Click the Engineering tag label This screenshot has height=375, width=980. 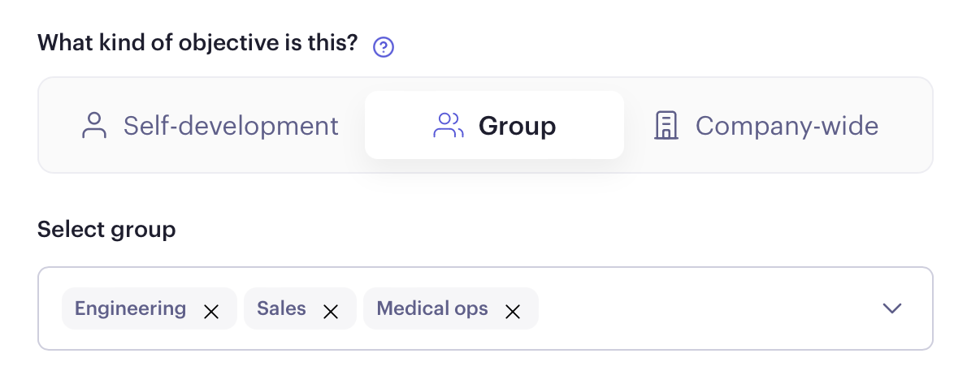130,308
